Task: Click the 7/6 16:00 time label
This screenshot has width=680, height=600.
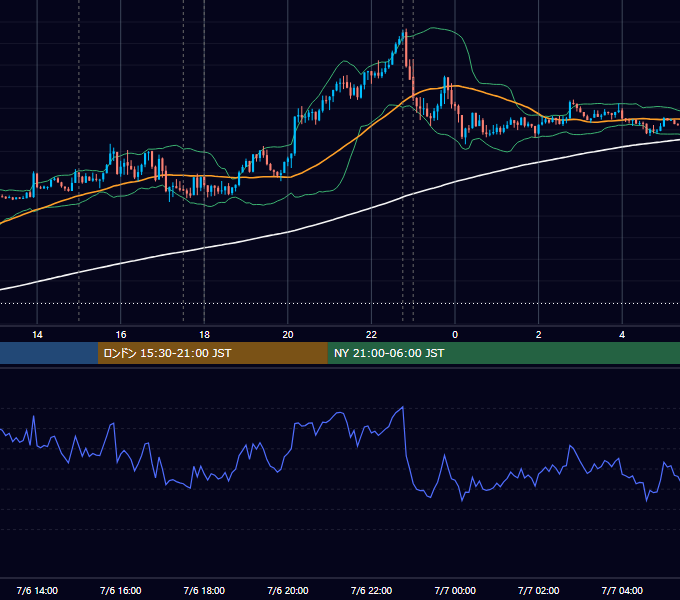Action: [x=121, y=590]
